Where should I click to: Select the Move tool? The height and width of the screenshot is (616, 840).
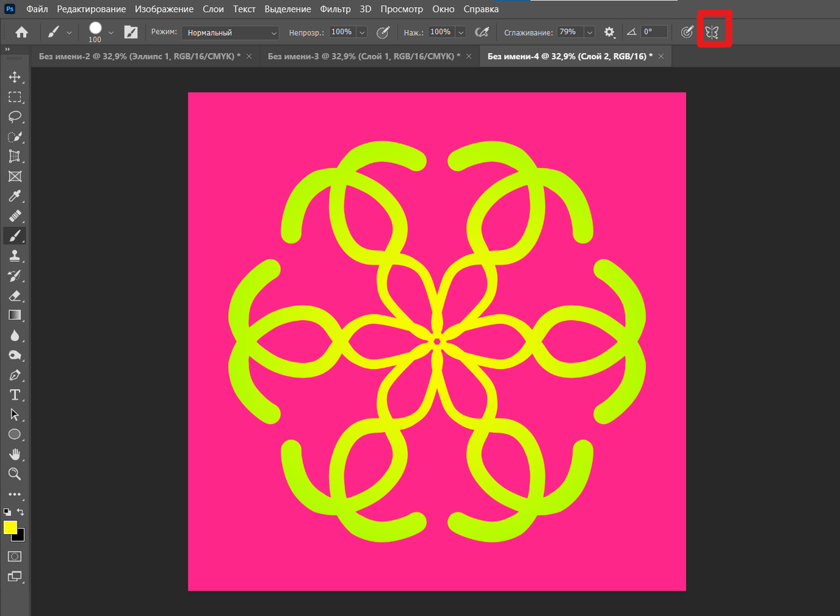pyautogui.click(x=15, y=77)
